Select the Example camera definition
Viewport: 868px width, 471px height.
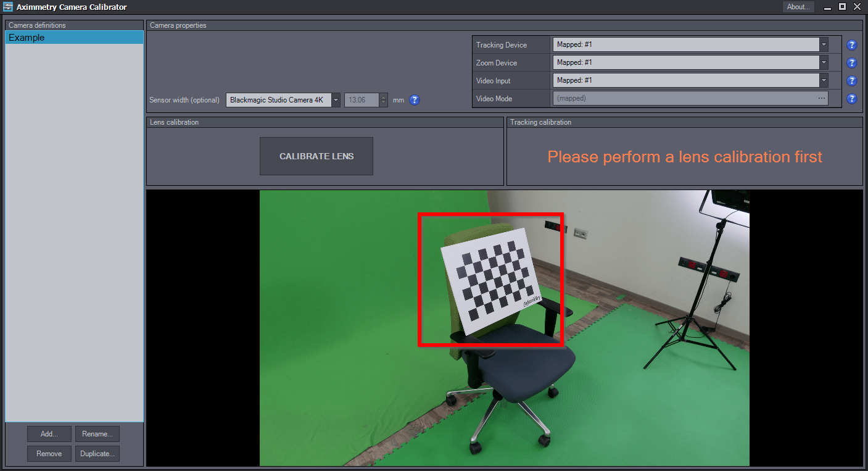(x=74, y=37)
